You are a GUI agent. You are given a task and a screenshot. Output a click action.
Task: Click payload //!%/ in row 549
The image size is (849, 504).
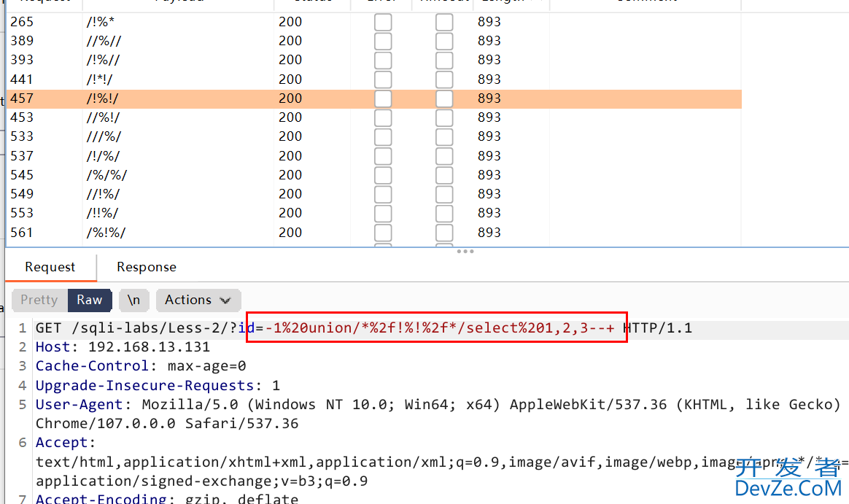point(103,194)
